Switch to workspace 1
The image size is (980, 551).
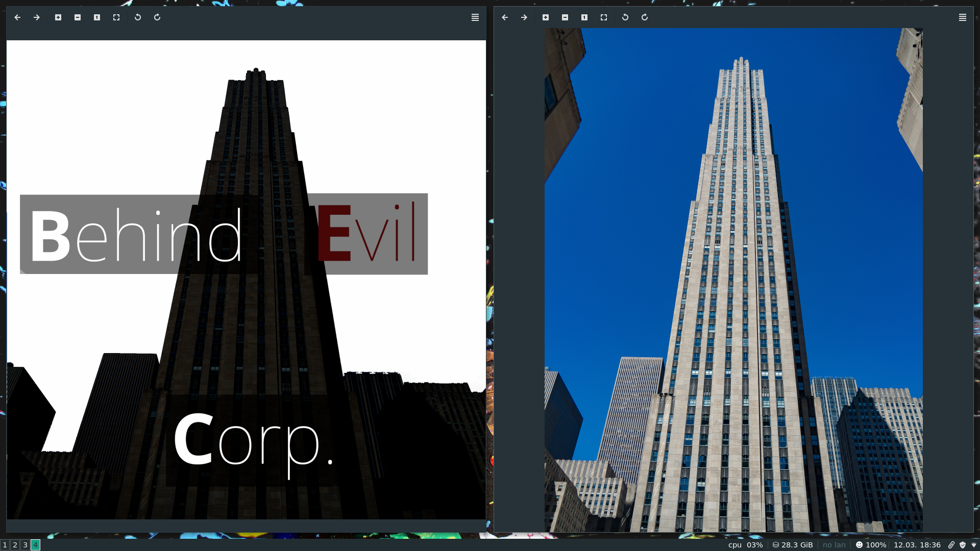[x=5, y=545]
